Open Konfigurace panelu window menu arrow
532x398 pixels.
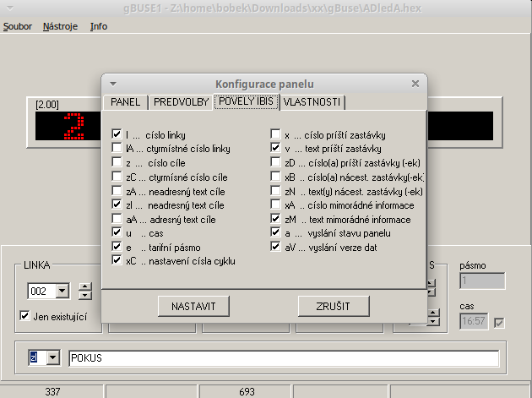(113, 84)
